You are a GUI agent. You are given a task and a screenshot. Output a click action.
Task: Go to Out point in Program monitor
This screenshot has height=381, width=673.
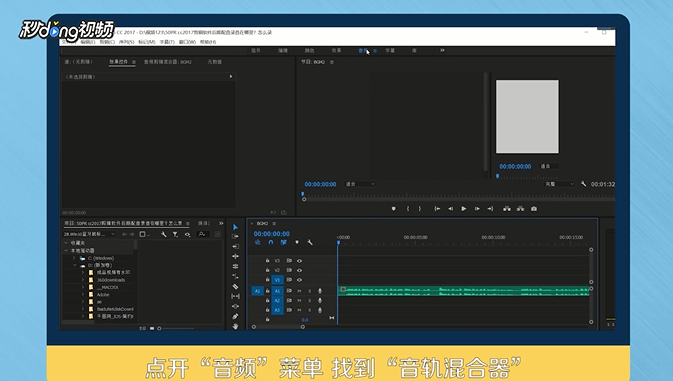click(x=490, y=209)
